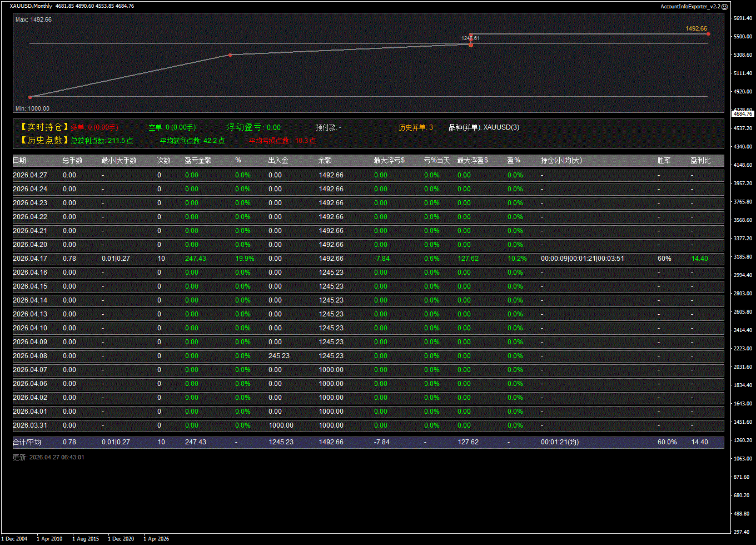Click the XAUUSD,Monthly chart title
Image resolution: width=756 pixels, height=545 pixels.
click(x=31, y=6)
